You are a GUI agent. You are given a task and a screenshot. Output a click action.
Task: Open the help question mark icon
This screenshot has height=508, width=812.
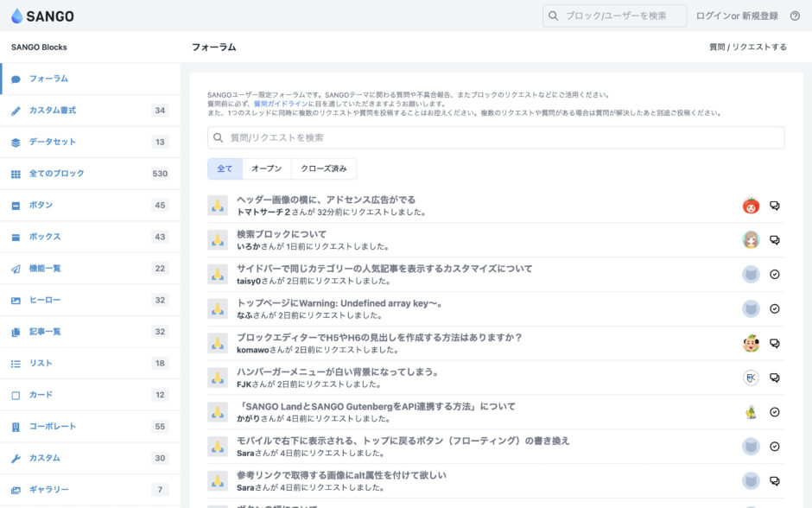coord(796,16)
